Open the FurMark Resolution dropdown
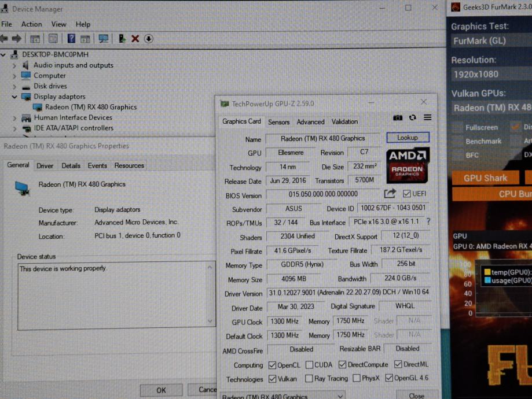Image resolution: width=532 pixels, height=399 pixels. [x=491, y=74]
